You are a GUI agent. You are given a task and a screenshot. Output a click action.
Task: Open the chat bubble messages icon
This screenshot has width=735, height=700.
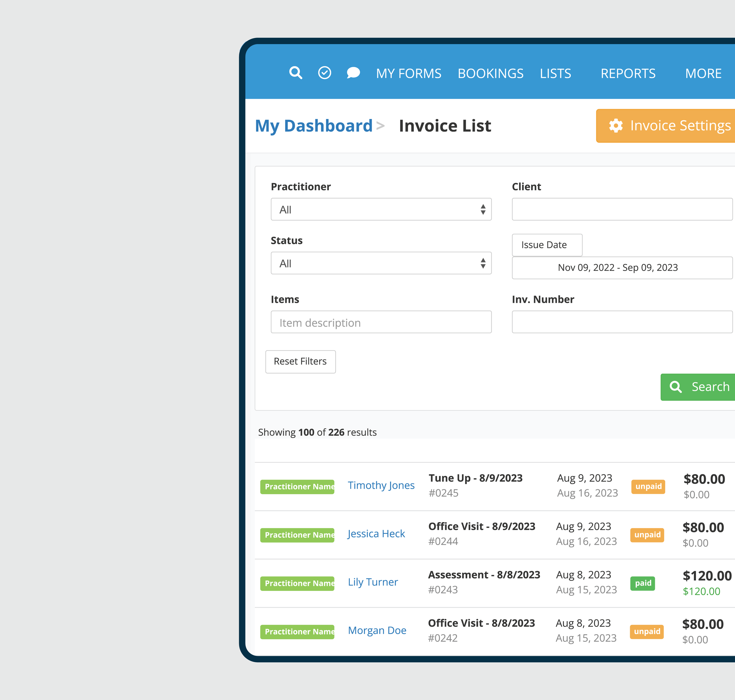tap(353, 73)
